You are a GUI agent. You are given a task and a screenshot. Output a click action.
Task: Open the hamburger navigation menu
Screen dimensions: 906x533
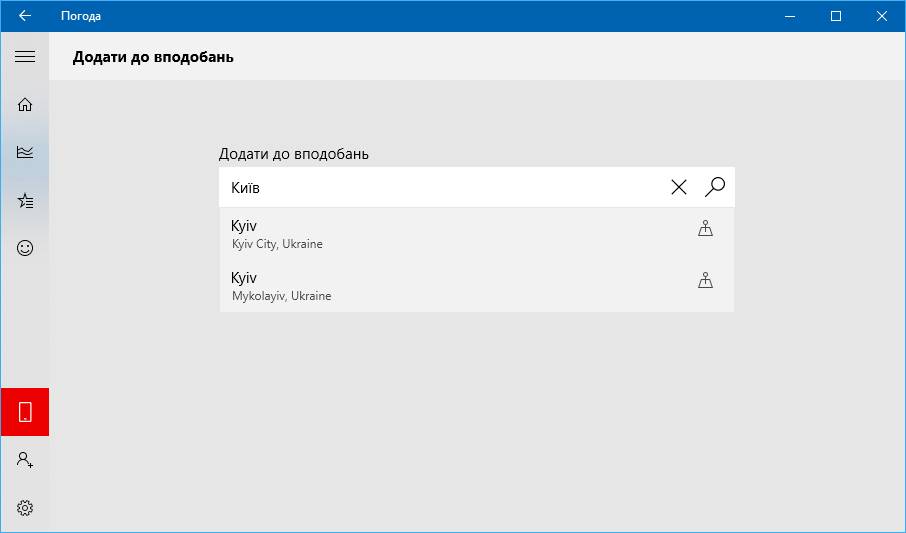point(25,56)
